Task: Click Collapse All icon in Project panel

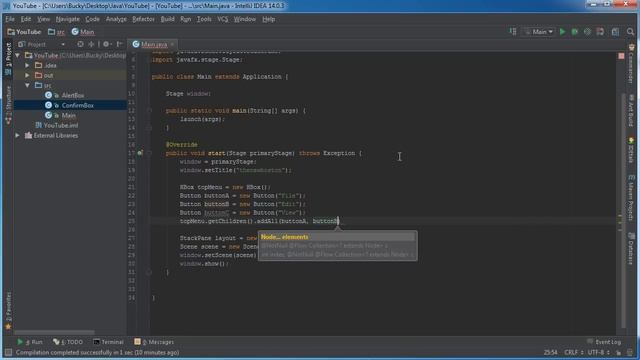Action: point(91,44)
